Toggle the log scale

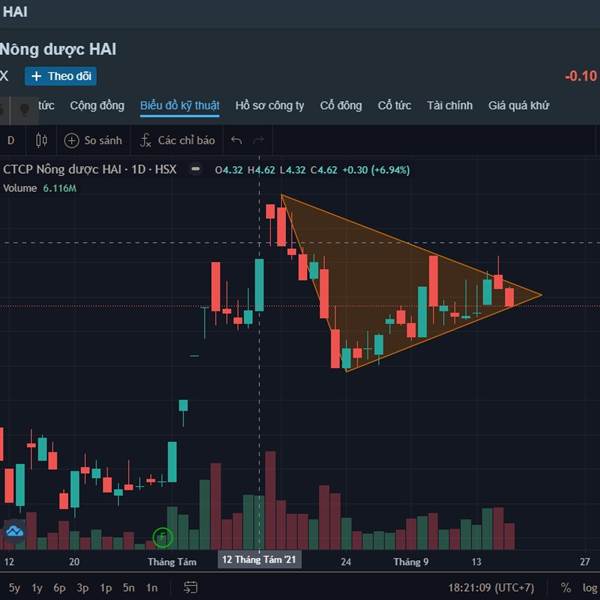(x=590, y=588)
